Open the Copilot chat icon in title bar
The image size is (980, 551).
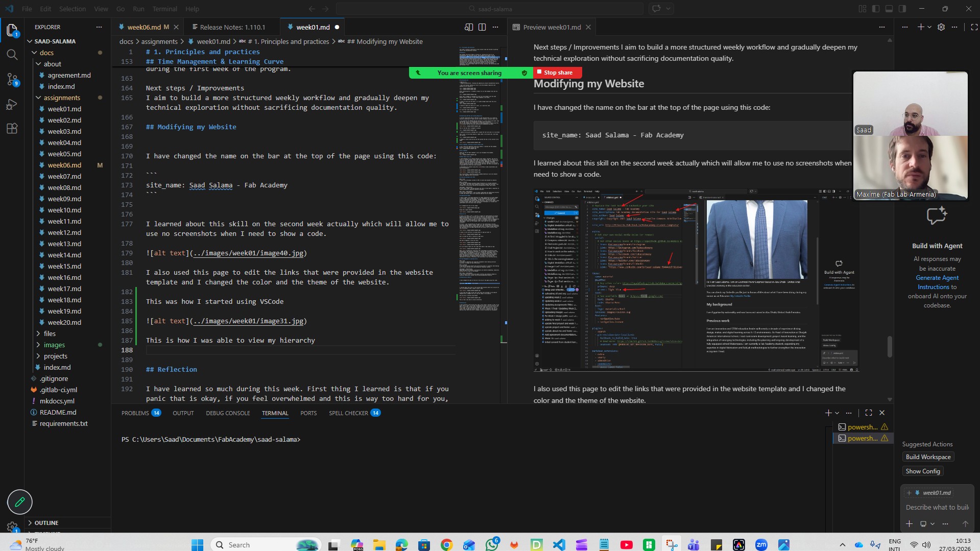[656, 9]
